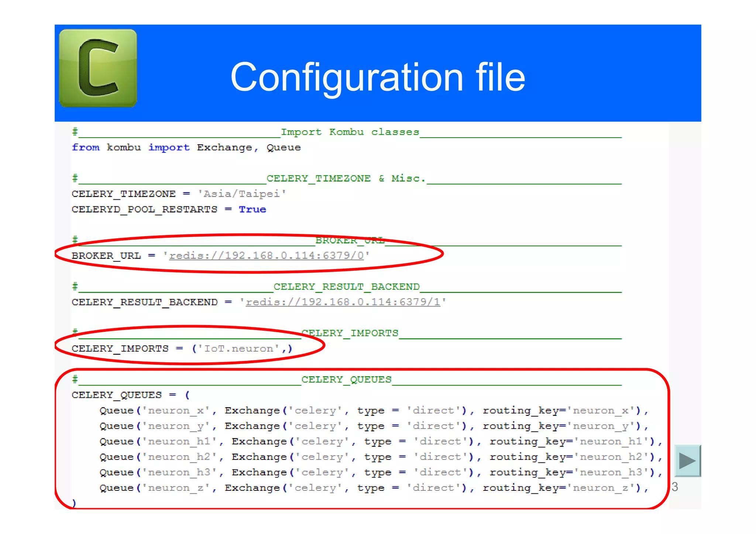
Task: Click the Queue('neuron_x') definition line
Action: (x=374, y=411)
